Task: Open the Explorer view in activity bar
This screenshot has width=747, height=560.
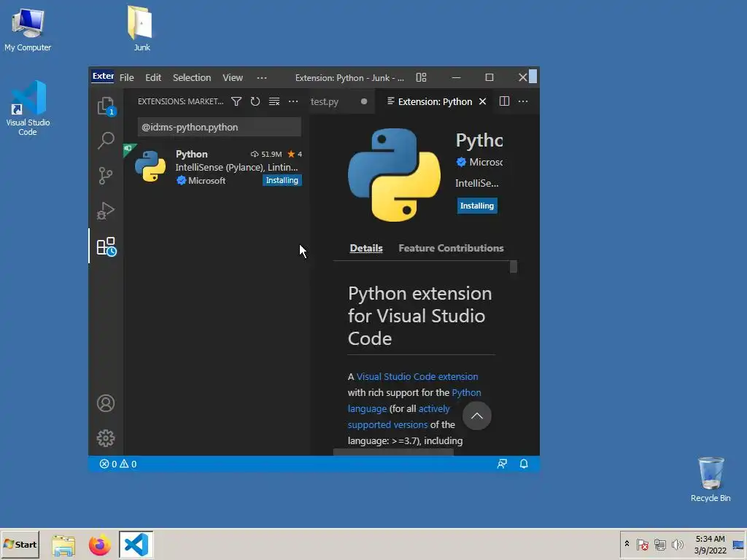Action: click(x=106, y=106)
